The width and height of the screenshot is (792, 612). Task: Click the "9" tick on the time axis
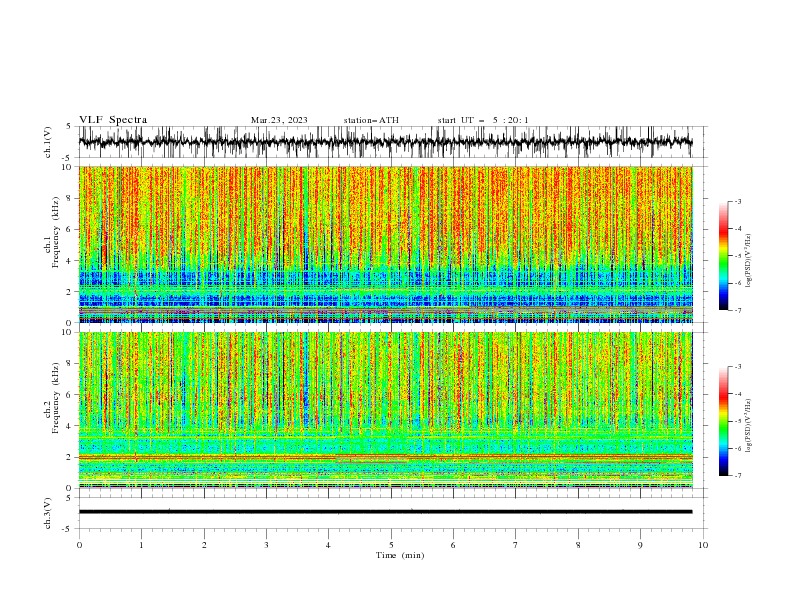click(640, 545)
